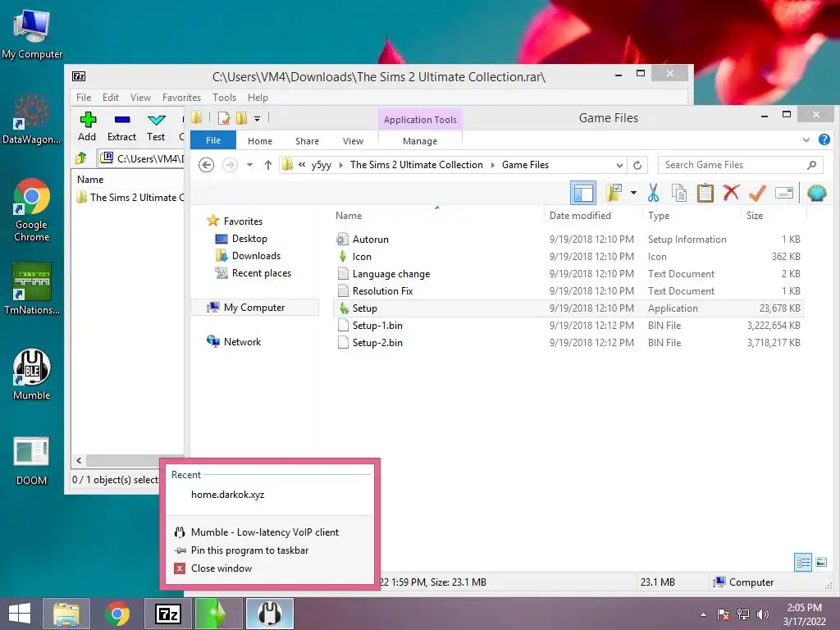Select the Setup-1.bin file

[x=568, y=325]
